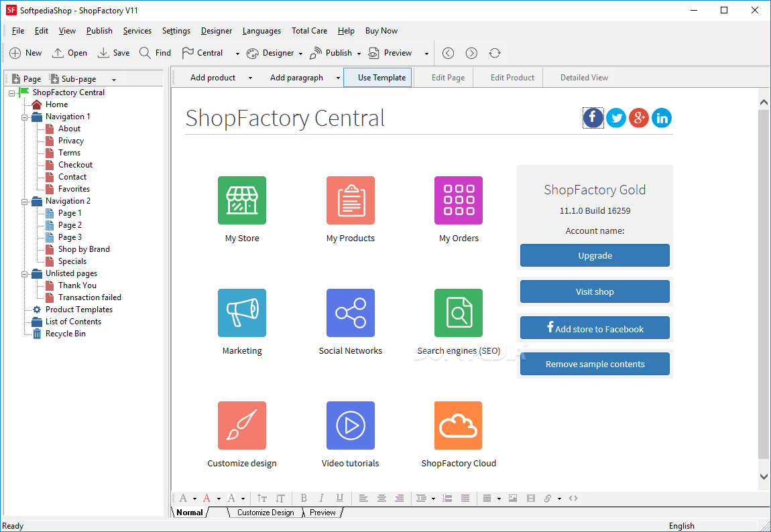Open the My Store icon

pyautogui.click(x=242, y=200)
